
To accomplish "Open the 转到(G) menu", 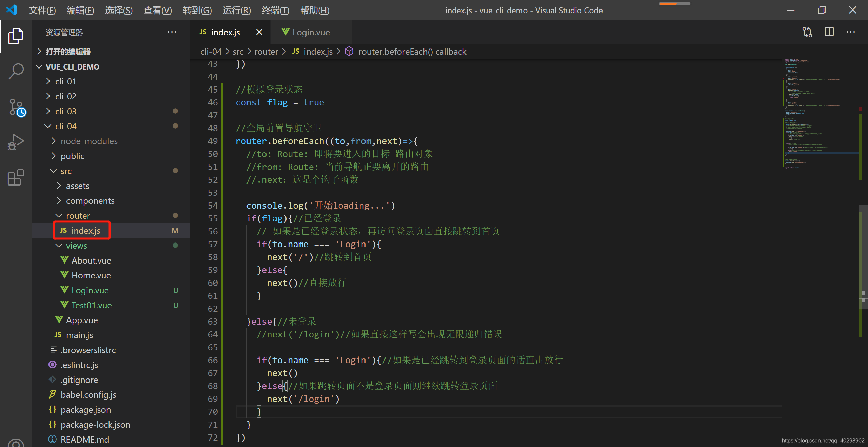I will (197, 10).
